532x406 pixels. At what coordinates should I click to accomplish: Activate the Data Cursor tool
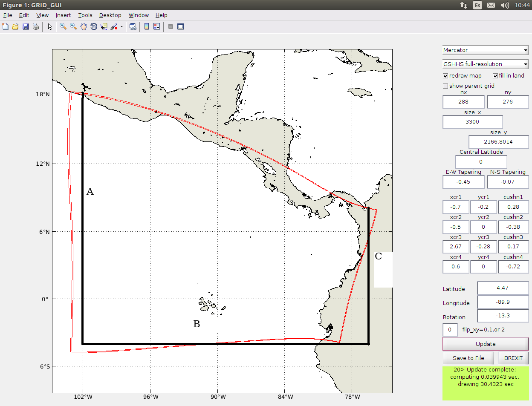[104, 27]
